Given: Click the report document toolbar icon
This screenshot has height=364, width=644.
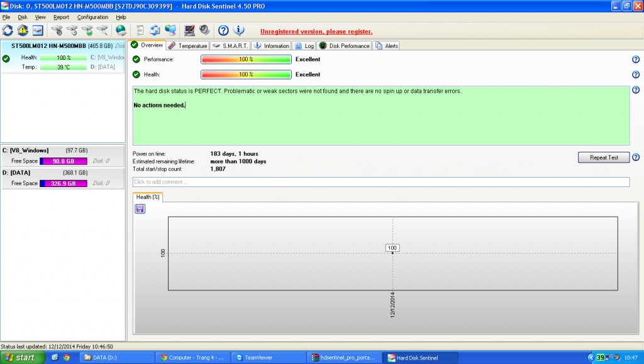Looking at the screenshot, I should [140, 30].
